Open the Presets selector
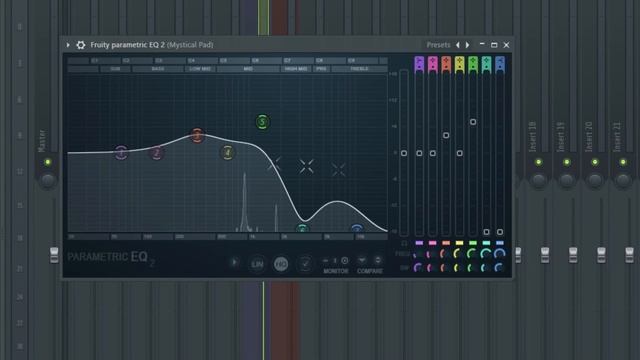640x360 pixels. tap(438, 45)
